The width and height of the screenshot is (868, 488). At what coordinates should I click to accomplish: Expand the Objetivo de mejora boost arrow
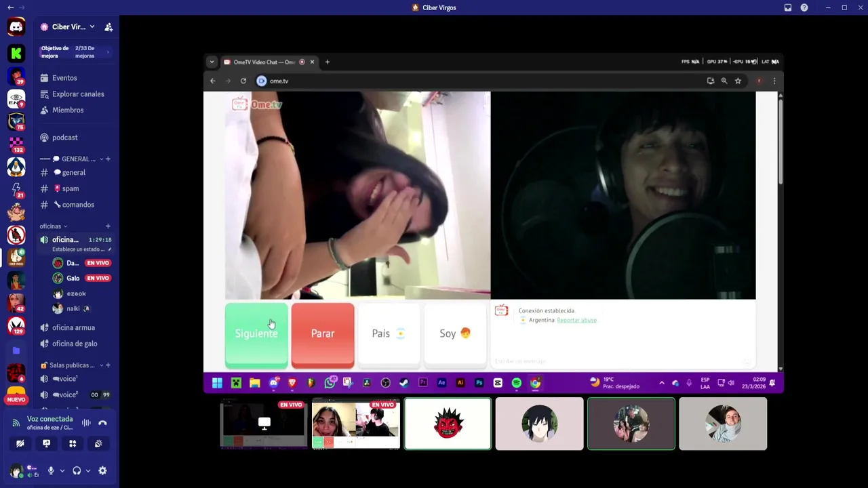(107, 52)
